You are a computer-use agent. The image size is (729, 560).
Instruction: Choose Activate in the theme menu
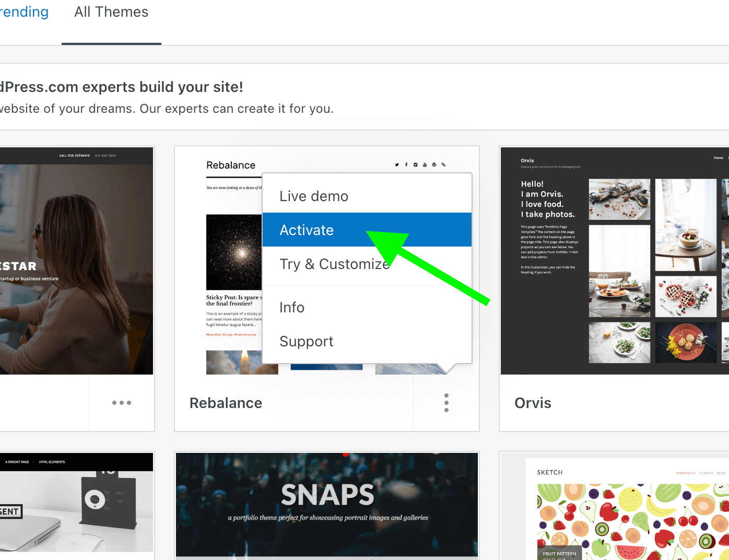tap(307, 230)
